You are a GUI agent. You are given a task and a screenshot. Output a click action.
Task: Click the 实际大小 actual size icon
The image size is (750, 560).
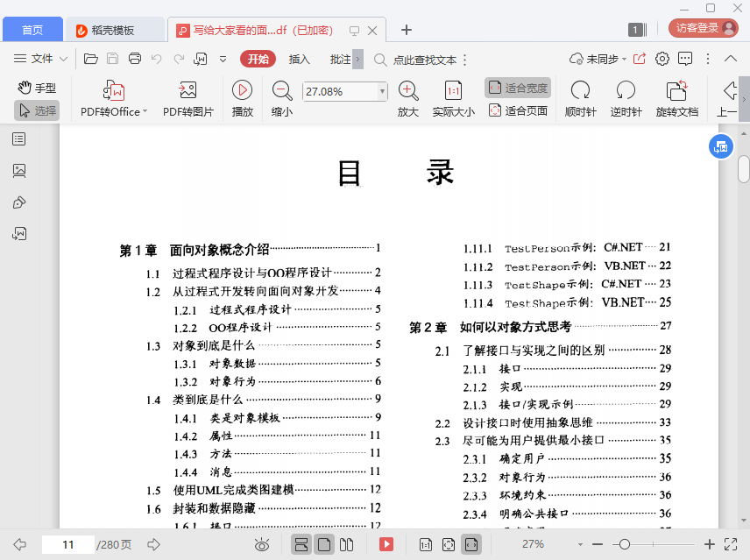click(x=453, y=91)
